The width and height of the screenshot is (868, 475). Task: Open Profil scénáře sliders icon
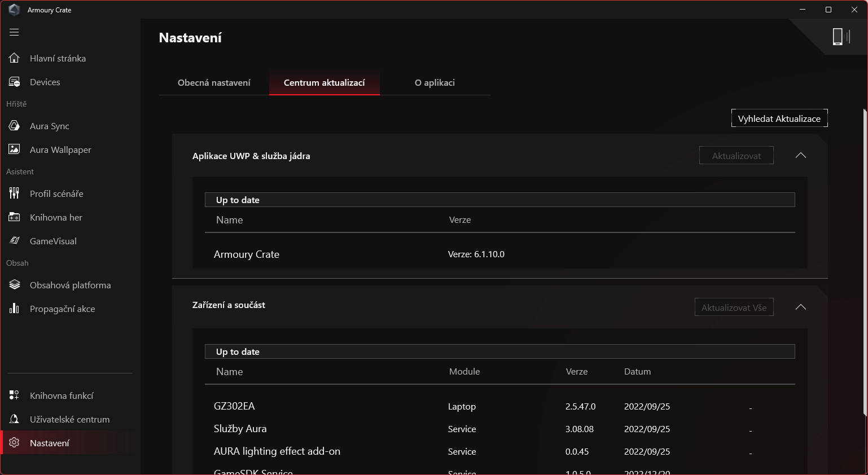coord(14,193)
